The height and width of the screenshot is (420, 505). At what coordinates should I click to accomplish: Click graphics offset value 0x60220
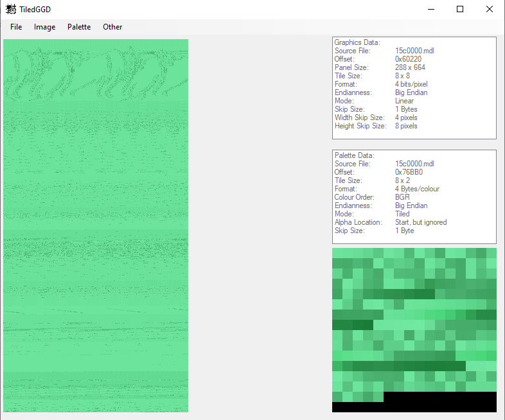point(408,59)
